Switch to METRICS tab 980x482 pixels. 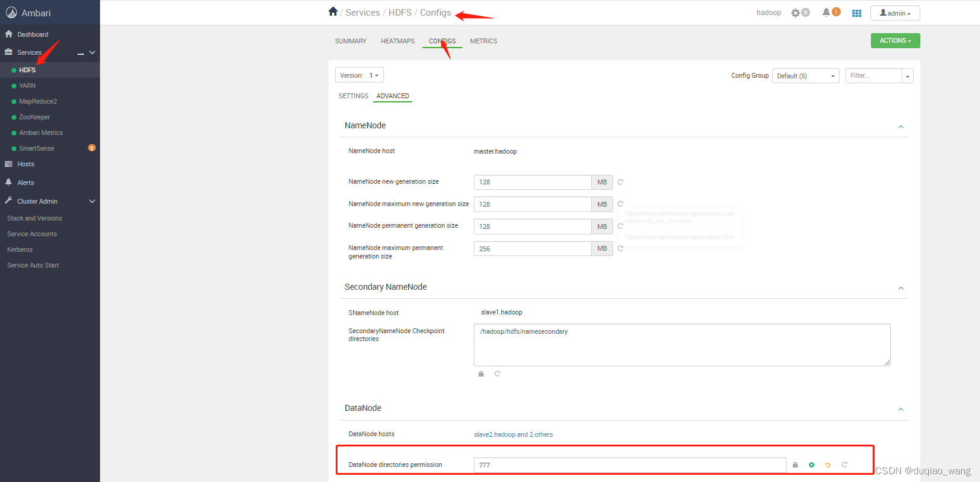483,41
